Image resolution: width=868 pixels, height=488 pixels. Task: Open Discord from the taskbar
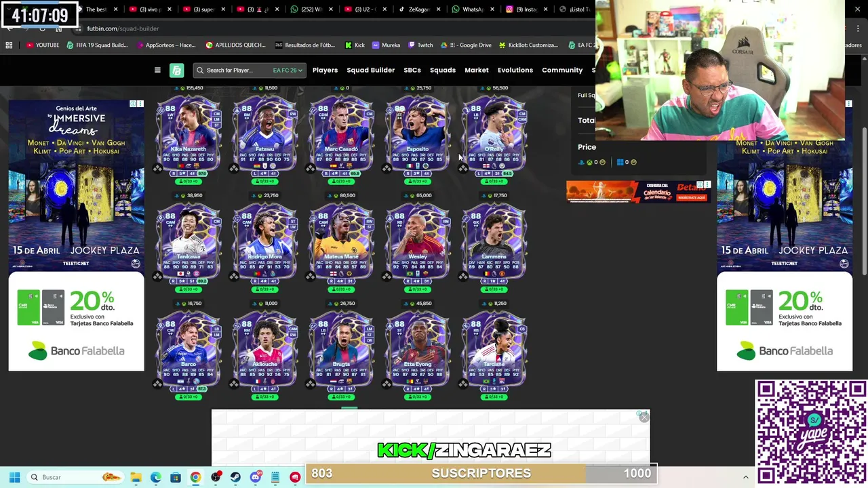[255, 477]
